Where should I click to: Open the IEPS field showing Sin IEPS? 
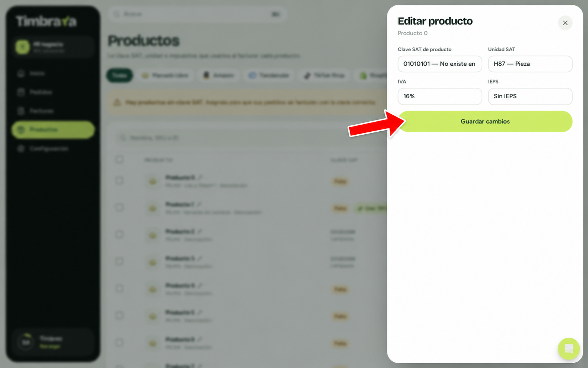(530, 96)
